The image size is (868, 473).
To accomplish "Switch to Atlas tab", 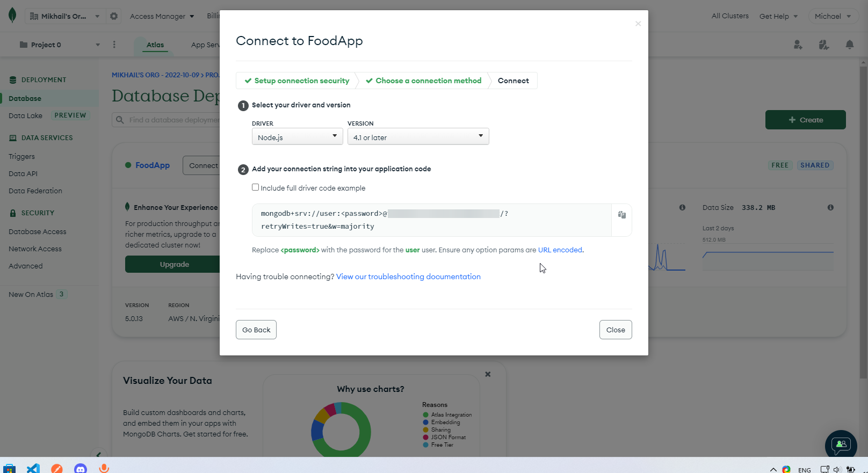I will 155,45.
